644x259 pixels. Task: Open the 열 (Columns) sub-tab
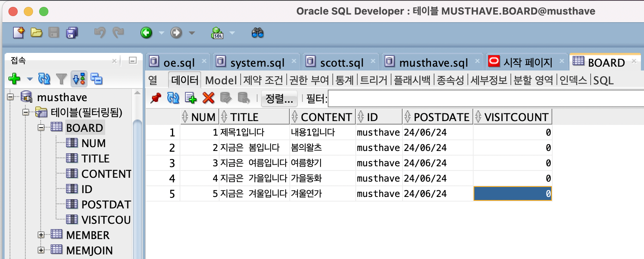pyautogui.click(x=153, y=80)
